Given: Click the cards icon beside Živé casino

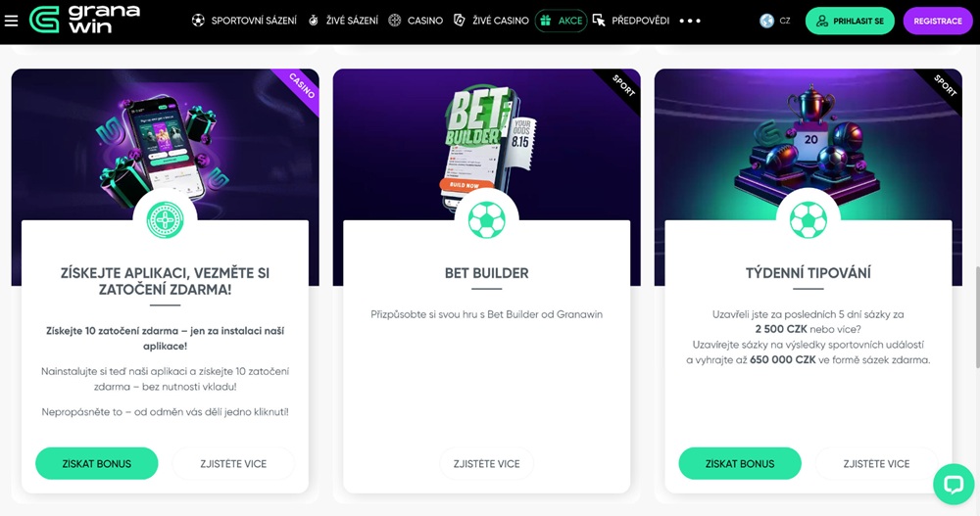Looking at the screenshot, I should point(460,21).
